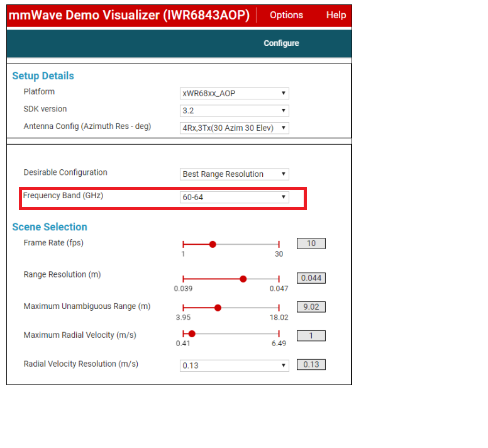Click the Desirable Configuration label

coord(65,172)
